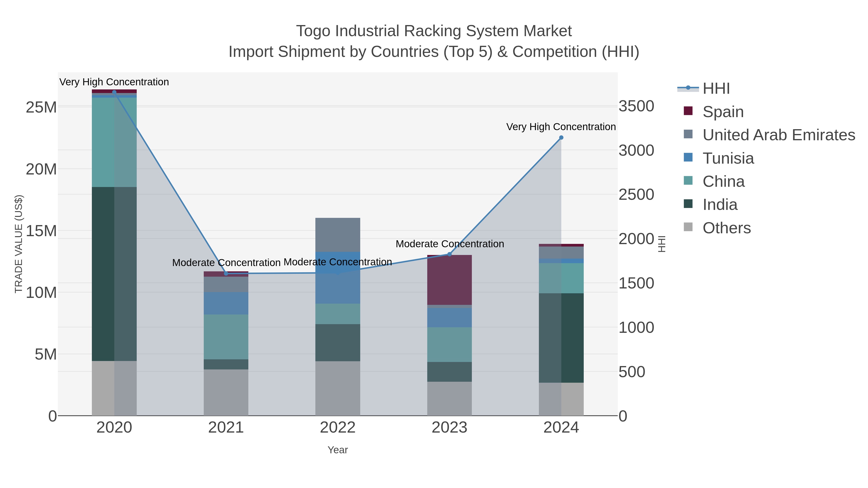The image size is (868, 488).
Task: Click the Others segment of 2022 bar
Action: click(x=338, y=388)
